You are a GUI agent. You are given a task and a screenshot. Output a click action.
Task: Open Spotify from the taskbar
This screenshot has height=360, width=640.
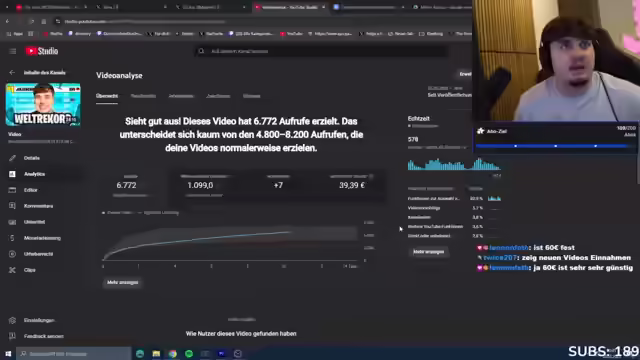(x=189, y=353)
